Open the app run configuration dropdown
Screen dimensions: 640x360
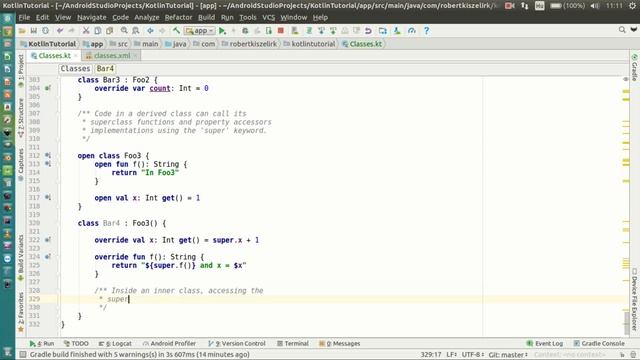coord(200,31)
